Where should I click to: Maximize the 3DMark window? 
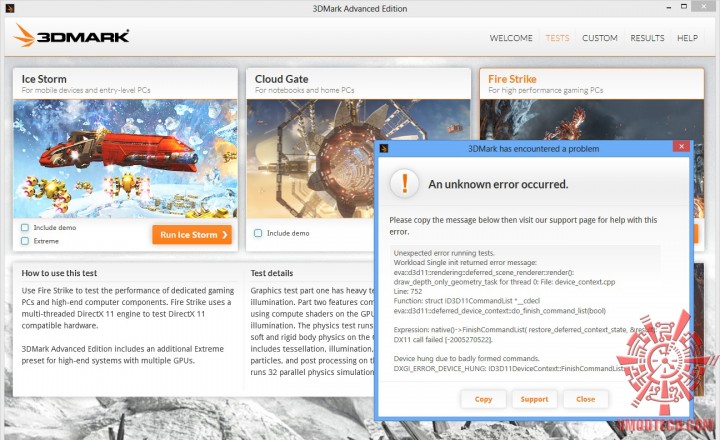684,6
